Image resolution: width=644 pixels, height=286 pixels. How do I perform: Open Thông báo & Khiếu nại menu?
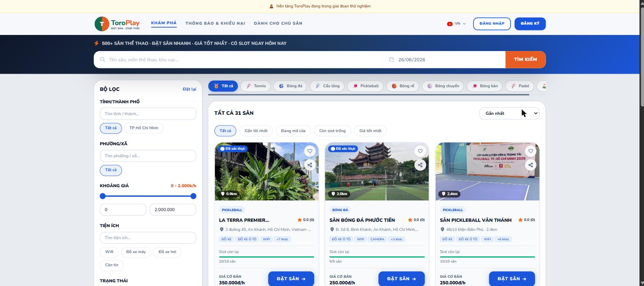point(215,23)
